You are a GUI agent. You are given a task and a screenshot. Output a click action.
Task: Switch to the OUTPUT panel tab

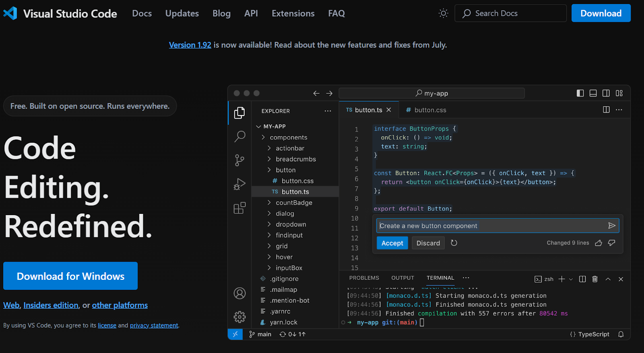tap(402, 278)
